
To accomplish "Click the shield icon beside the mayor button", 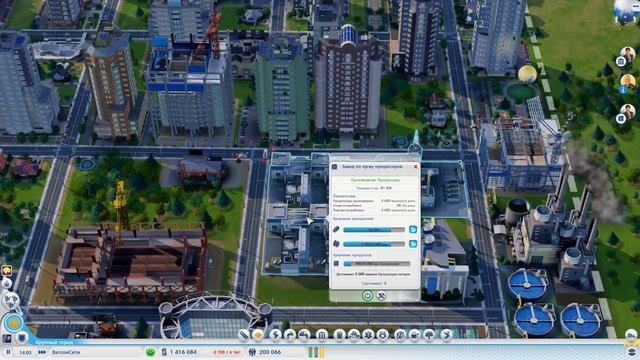I will coord(22,338).
